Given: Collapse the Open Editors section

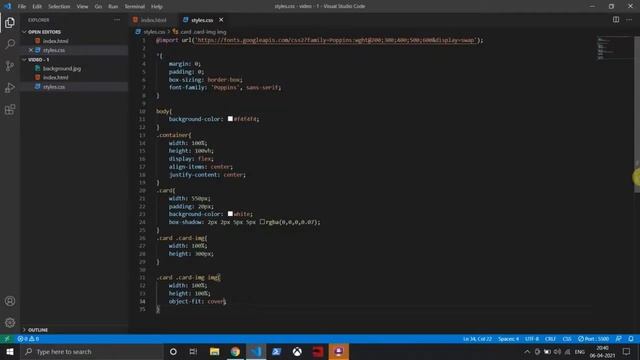Looking at the screenshot, I should [44, 32].
